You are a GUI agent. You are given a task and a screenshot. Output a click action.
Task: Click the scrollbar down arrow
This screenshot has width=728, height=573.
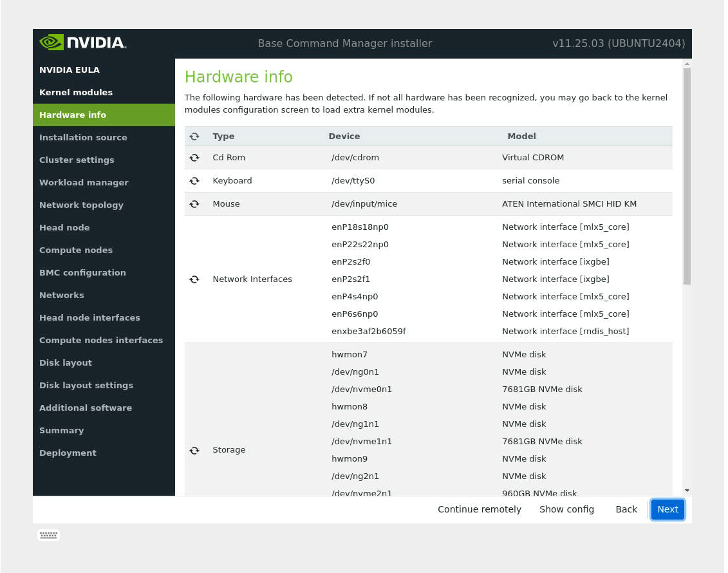point(687,491)
